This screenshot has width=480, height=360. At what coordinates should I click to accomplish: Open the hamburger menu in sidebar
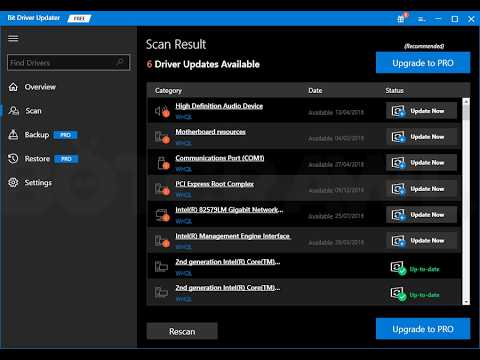13,38
